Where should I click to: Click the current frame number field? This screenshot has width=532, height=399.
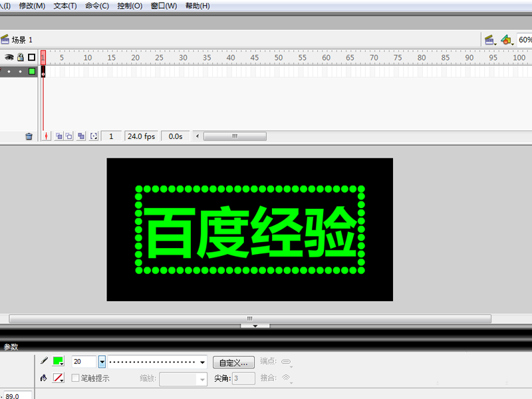pyautogui.click(x=111, y=136)
